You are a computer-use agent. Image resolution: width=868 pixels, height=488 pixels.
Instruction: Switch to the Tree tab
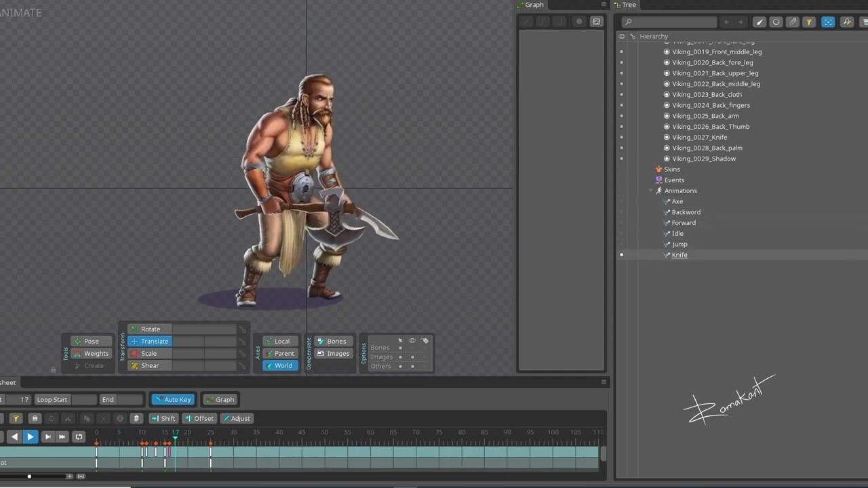tap(628, 5)
